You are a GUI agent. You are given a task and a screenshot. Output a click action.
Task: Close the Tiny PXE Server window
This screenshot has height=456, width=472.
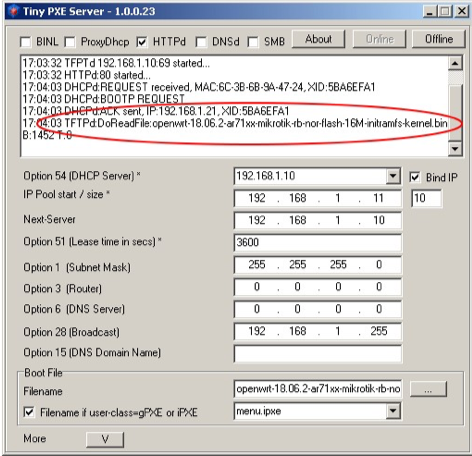462,12
